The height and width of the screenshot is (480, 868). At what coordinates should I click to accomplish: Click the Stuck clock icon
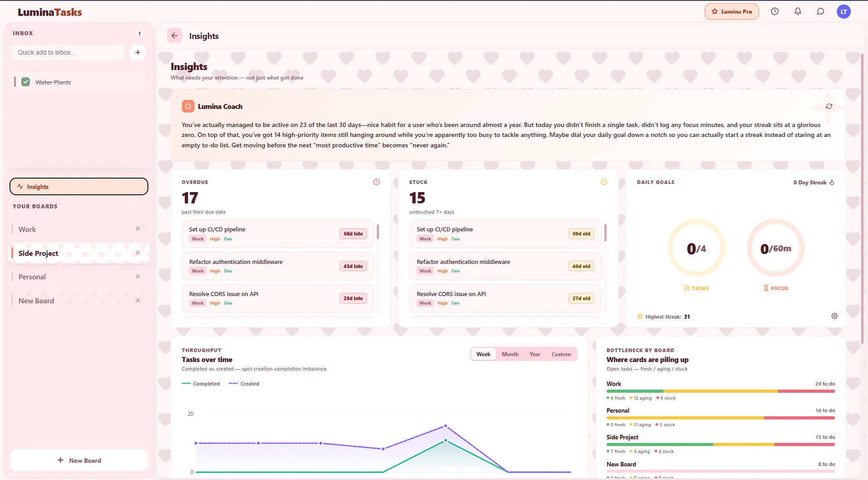pos(604,182)
